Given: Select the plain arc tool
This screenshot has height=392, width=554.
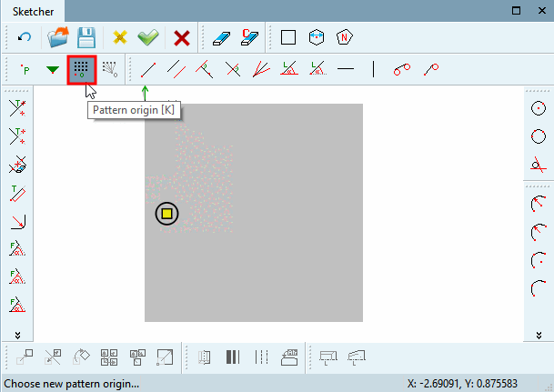Looking at the screenshot, I should [539, 288].
